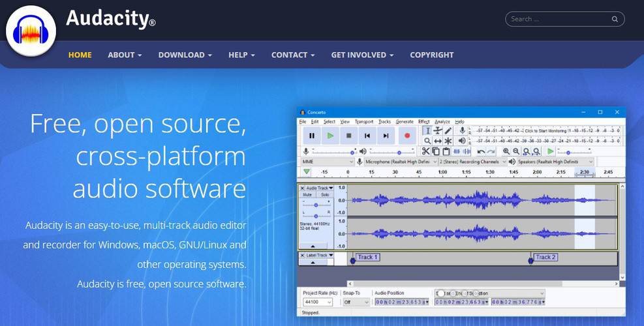Image resolution: width=644 pixels, height=326 pixels.
Task: Open the File menu in Audacity
Action: pos(303,121)
